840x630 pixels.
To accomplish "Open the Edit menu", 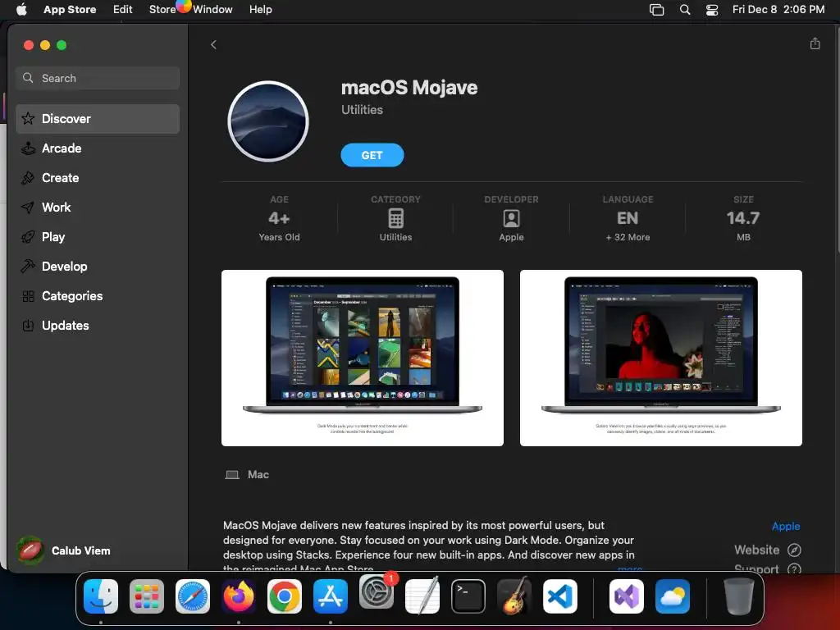I will 123,9.
